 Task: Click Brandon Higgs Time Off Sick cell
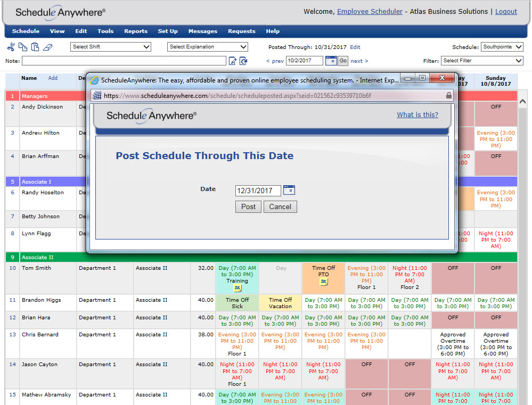(x=237, y=303)
